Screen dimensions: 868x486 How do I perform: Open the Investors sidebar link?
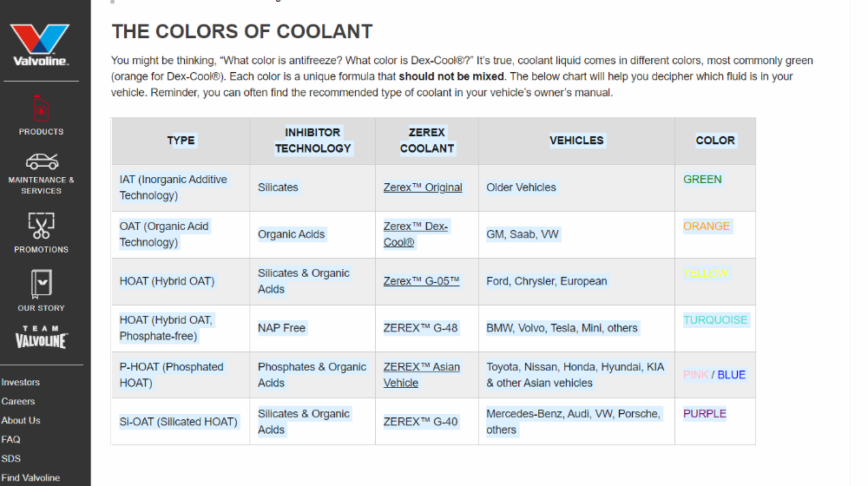(21, 382)
